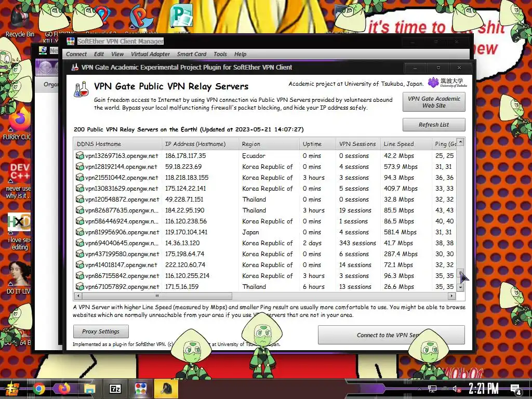Open Firefox from the taskbar
The image size is (532, 399).
tap(64, 389)
